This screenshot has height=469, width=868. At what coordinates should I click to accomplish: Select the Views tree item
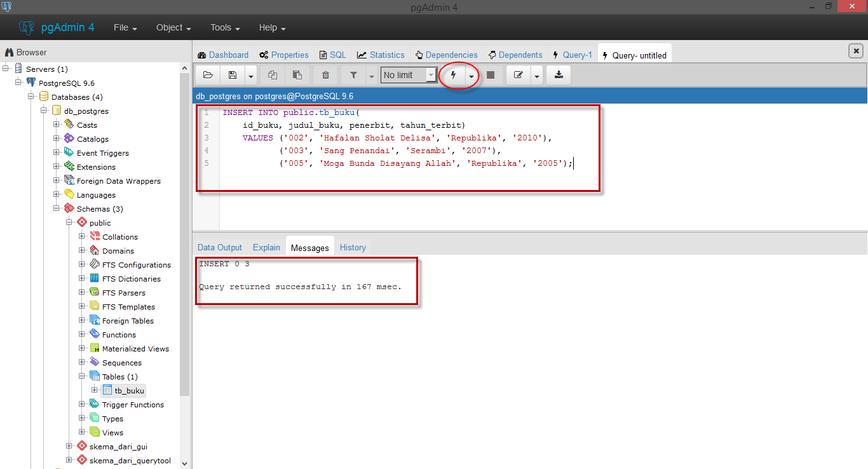(112, 433)
